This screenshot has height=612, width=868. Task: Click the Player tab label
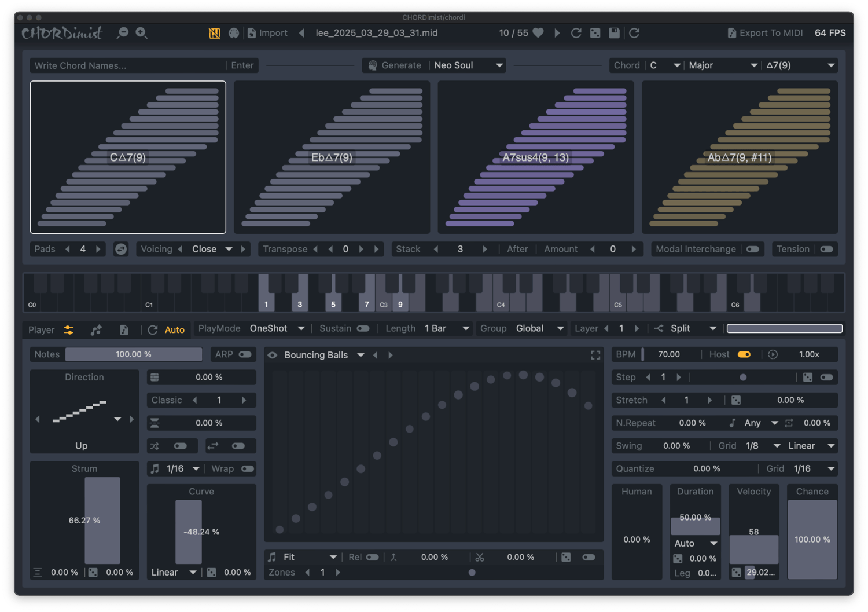42,329
